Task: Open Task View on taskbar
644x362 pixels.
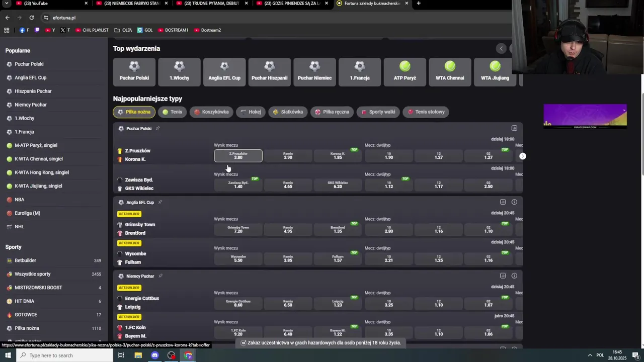Action: pos(121,355)
